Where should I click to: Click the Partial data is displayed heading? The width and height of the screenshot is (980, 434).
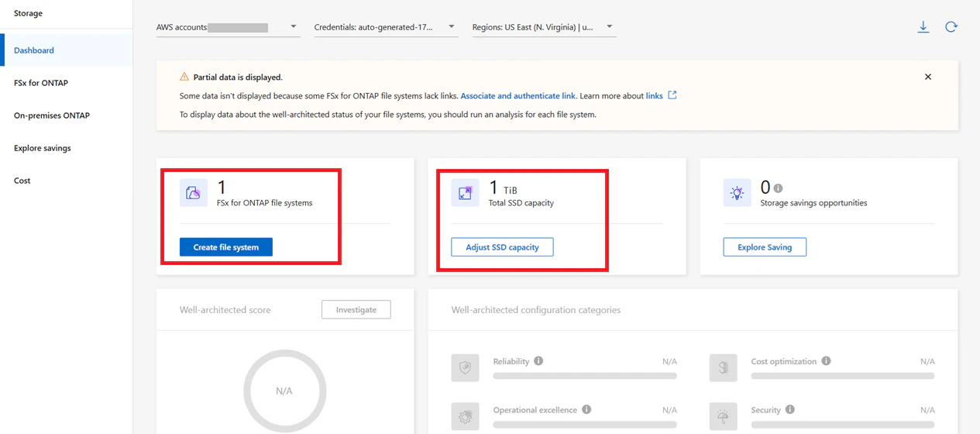238,77
